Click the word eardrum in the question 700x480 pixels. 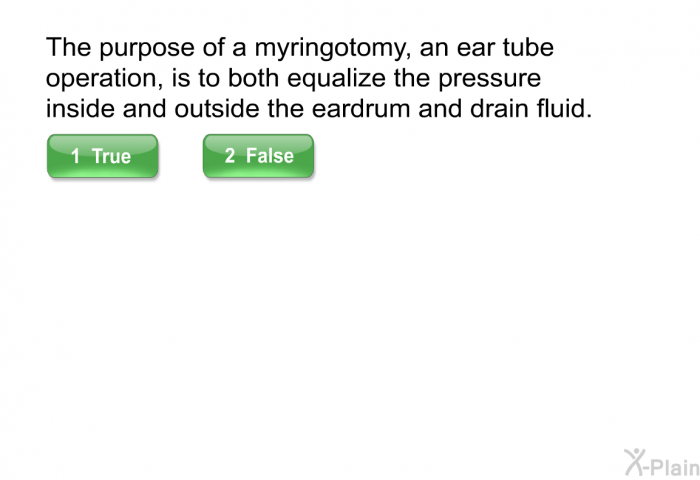(361, 108)
